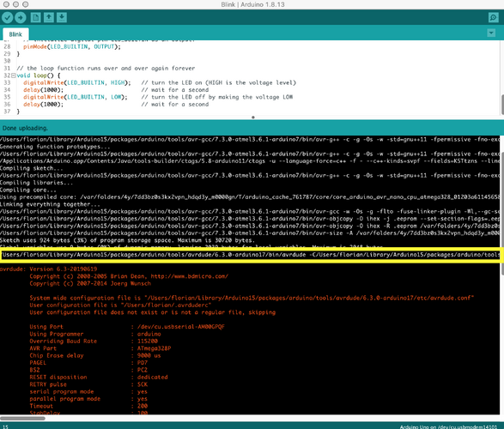
Task: Click delay(1000) on line 36
Action: point(43,105)
